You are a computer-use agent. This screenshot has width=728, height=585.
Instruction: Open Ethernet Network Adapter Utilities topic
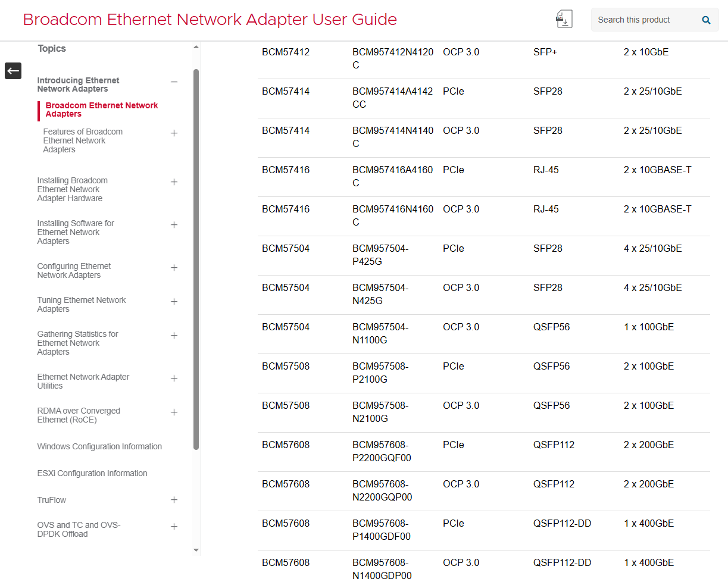tap(83, 381)
